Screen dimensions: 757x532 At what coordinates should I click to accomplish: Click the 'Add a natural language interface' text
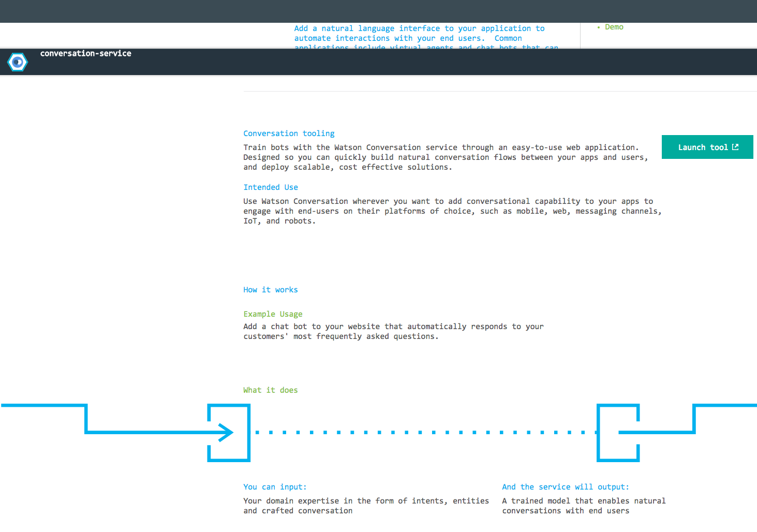[x=426, y=36]
